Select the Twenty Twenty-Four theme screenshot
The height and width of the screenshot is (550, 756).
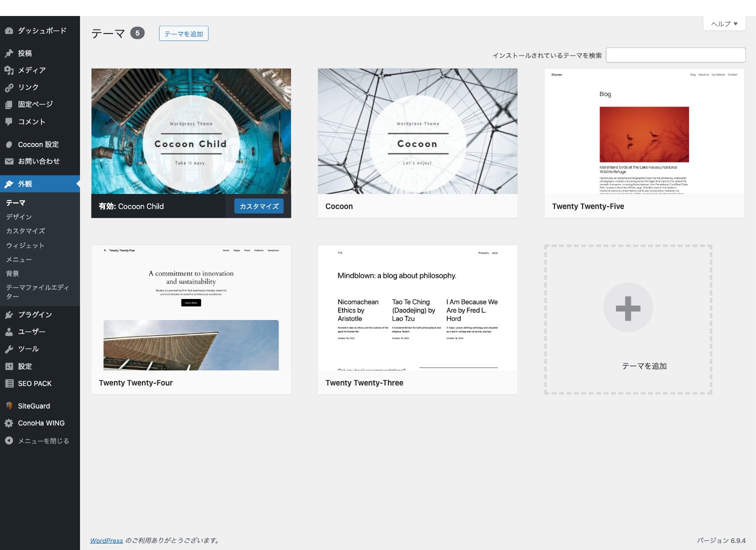(191, 307)
